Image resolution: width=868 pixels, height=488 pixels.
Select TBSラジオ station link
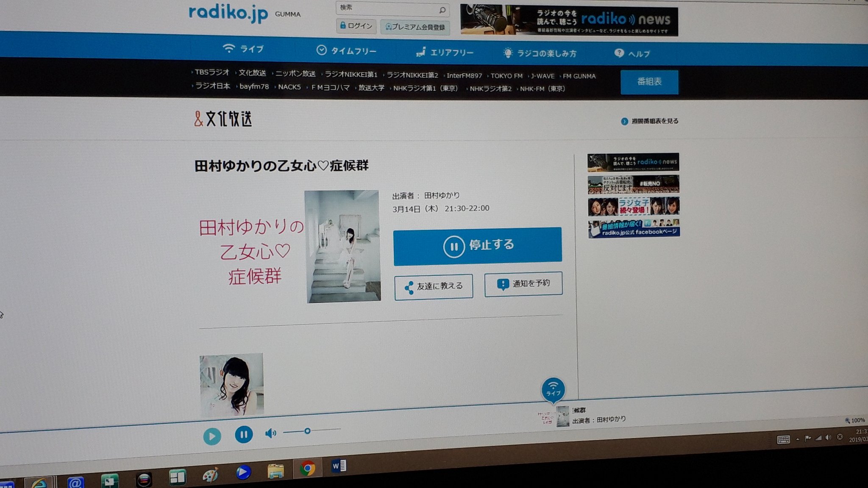click(211, 72)
